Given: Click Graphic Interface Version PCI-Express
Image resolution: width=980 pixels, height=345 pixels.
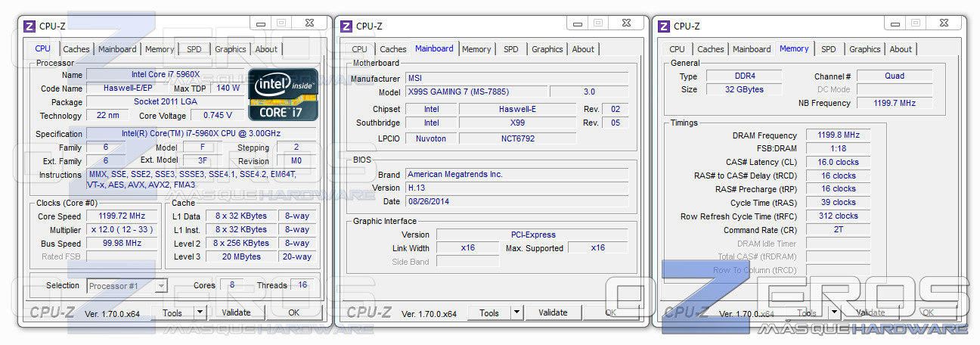Looking at the screenshot, I should click(532, 235).
